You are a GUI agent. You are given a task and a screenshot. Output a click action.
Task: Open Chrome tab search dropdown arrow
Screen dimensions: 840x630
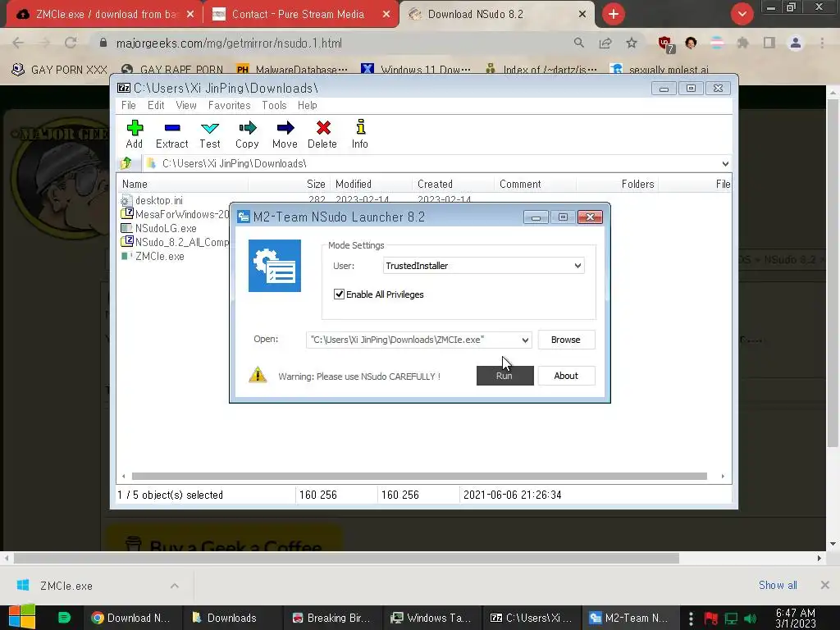(742, 14)
